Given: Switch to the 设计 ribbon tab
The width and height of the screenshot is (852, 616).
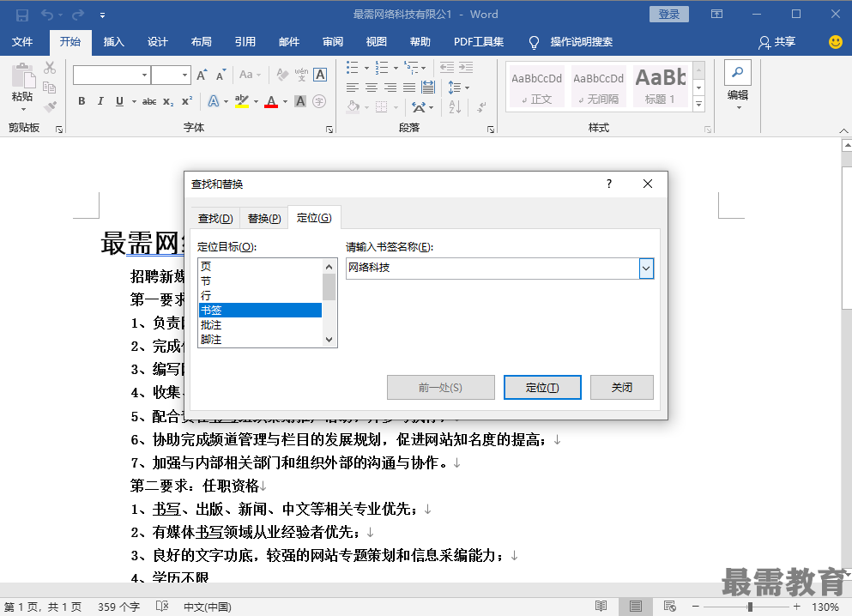Looking at the screenshot, I should tap(158, 42).
